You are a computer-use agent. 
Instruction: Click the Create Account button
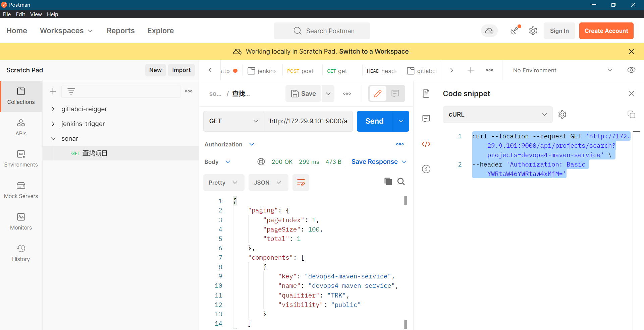[606, 31]
